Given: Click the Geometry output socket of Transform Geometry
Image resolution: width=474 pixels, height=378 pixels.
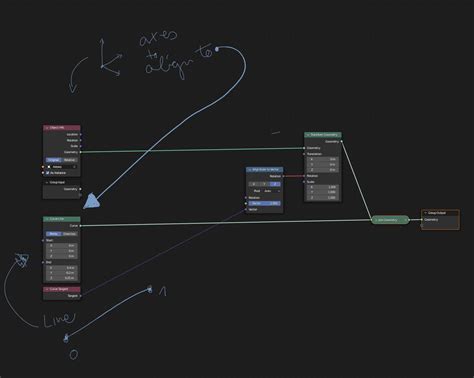Looking at the screenshot, I should [342, 141].
